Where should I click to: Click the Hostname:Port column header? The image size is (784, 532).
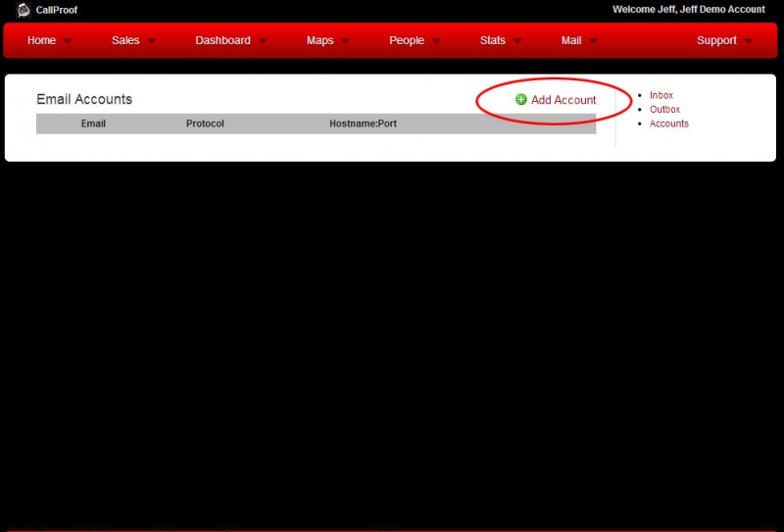tap(363, 123)
